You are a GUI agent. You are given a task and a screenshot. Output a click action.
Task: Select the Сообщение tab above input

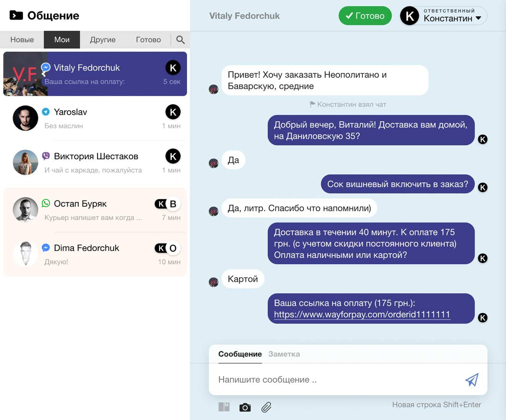[240, 354]
